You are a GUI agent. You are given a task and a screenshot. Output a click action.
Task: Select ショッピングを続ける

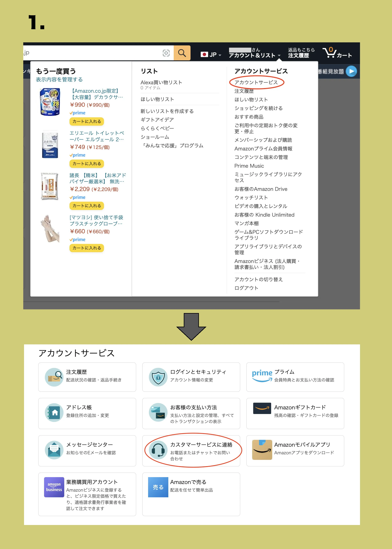pyautogui.click(x=259, y=108)
